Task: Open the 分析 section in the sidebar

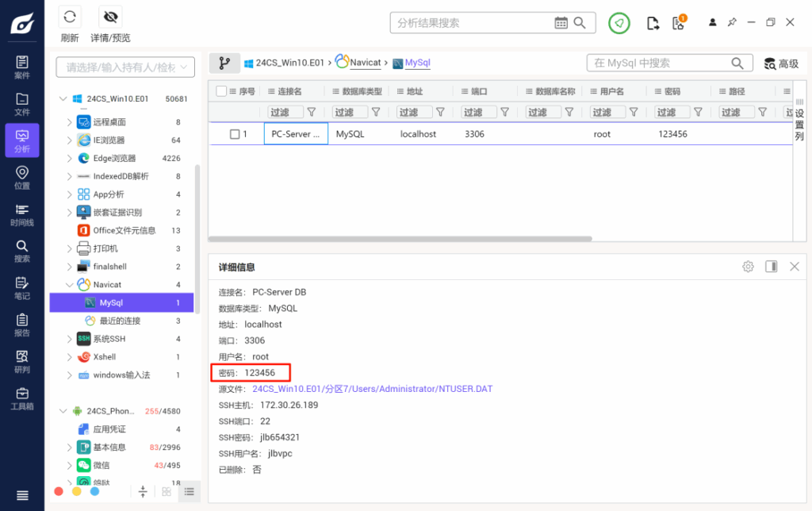Action: click(x=22, y=141)
